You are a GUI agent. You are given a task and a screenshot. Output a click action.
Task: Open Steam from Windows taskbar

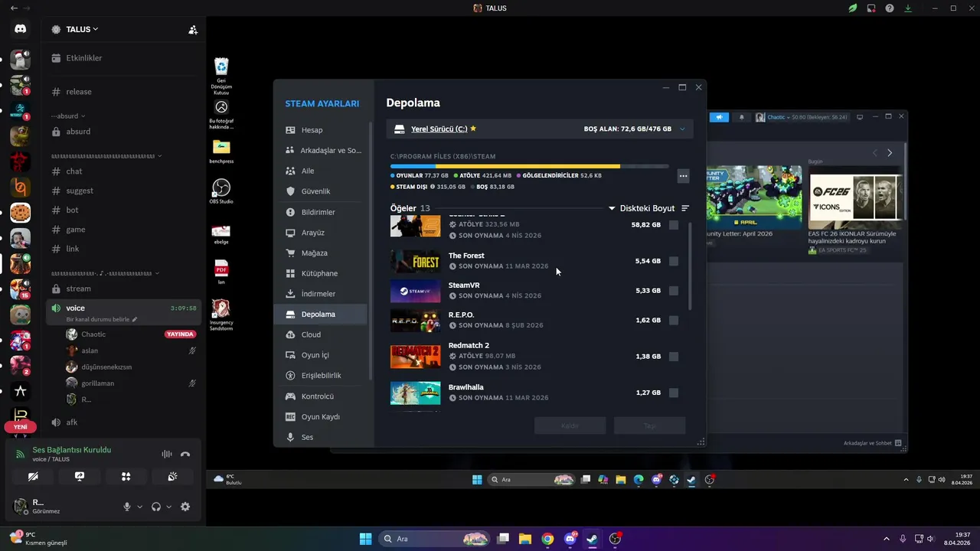(x=592, y=539)
